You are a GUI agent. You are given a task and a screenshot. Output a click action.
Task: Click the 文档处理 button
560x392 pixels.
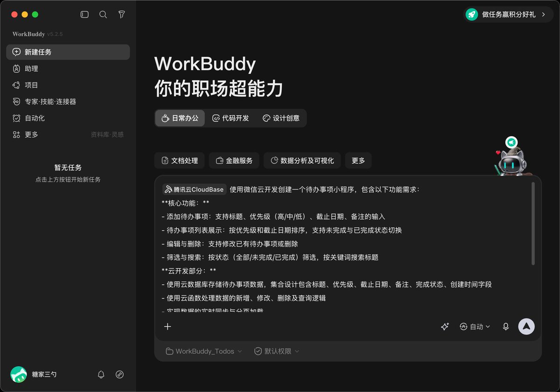[180, 161]
